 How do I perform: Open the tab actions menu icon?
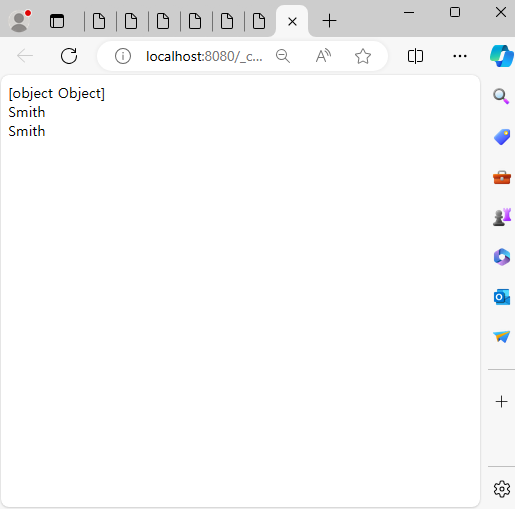coord(57,21)
